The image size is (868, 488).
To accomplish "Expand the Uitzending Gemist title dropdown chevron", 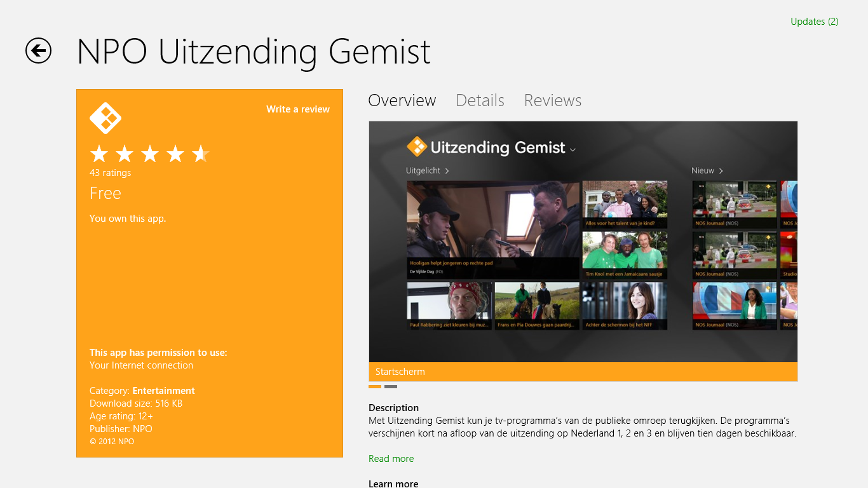I will (573, 150).
